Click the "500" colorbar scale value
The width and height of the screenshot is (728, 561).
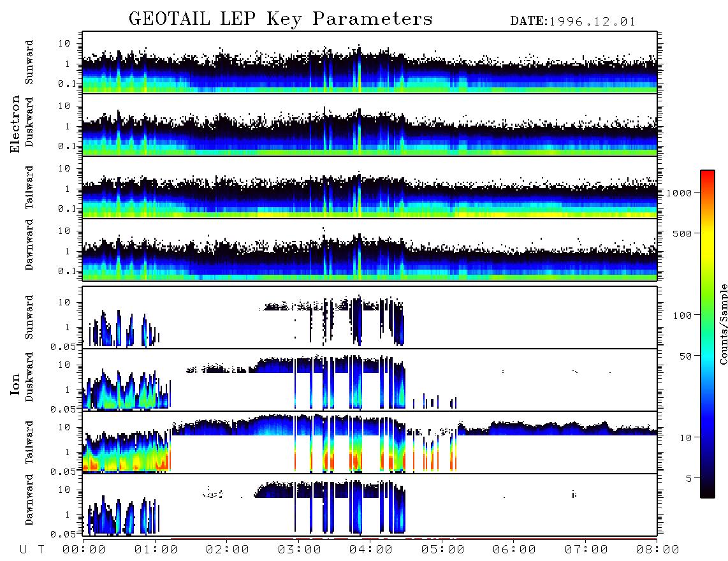click(x=683, y=233)
